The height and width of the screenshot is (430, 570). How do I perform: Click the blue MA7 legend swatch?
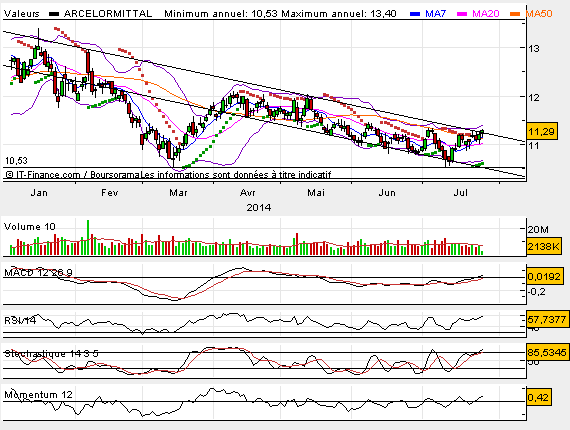(415, 14)
